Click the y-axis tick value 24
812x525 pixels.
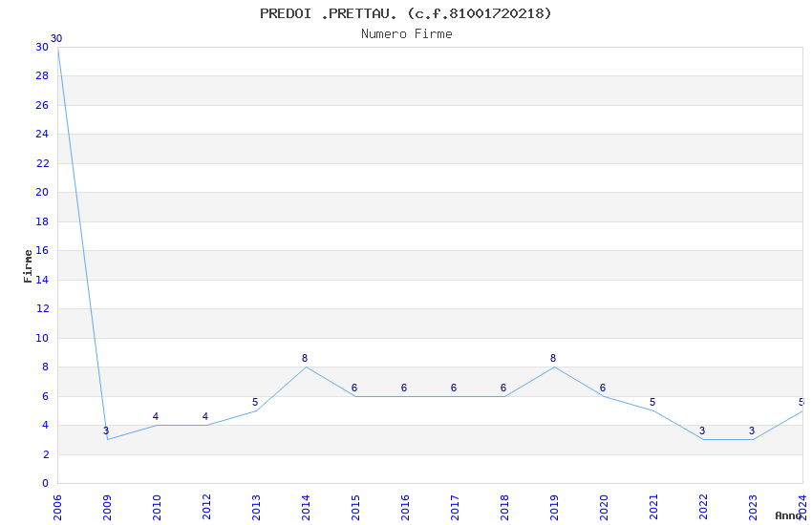coord(42,134)
